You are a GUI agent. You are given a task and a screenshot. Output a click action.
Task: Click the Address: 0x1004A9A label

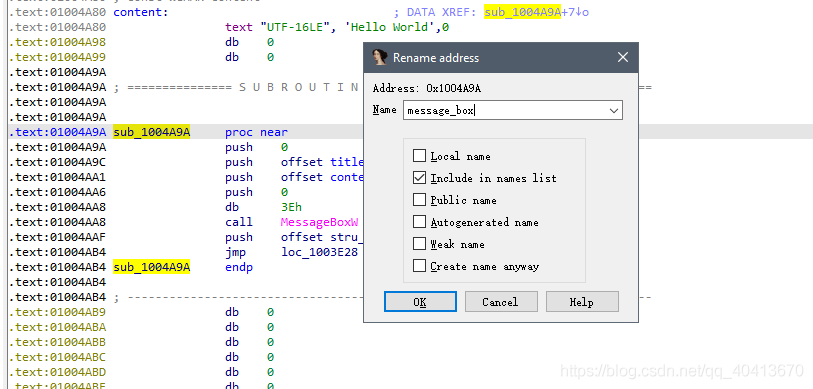(x=427, y=88)
